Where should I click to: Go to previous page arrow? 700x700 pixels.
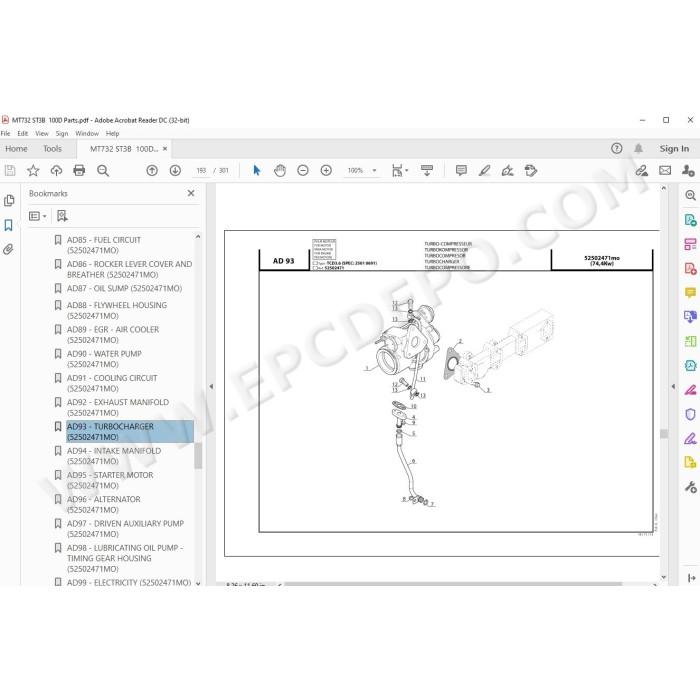coord(152,171)
